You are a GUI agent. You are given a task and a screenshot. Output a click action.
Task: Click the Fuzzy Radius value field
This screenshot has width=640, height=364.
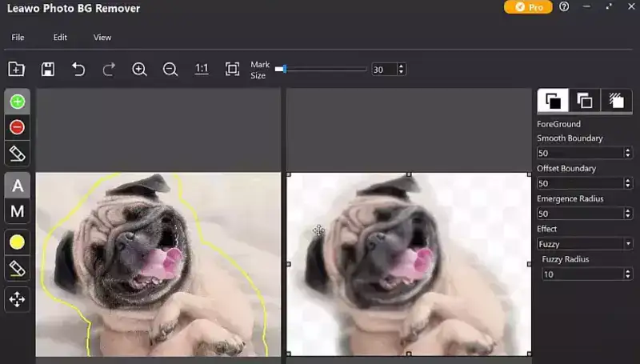pos(582,274)
